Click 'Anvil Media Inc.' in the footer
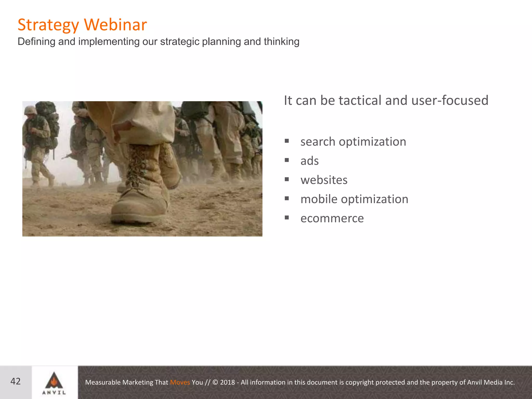 [x=491, y=382]
